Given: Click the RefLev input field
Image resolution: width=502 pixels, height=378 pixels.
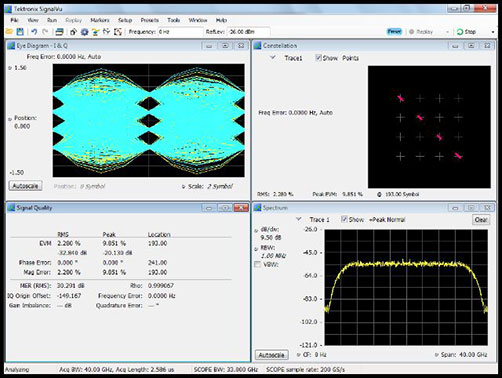Looking at the screenshot, I should click(x=248, y=32).
